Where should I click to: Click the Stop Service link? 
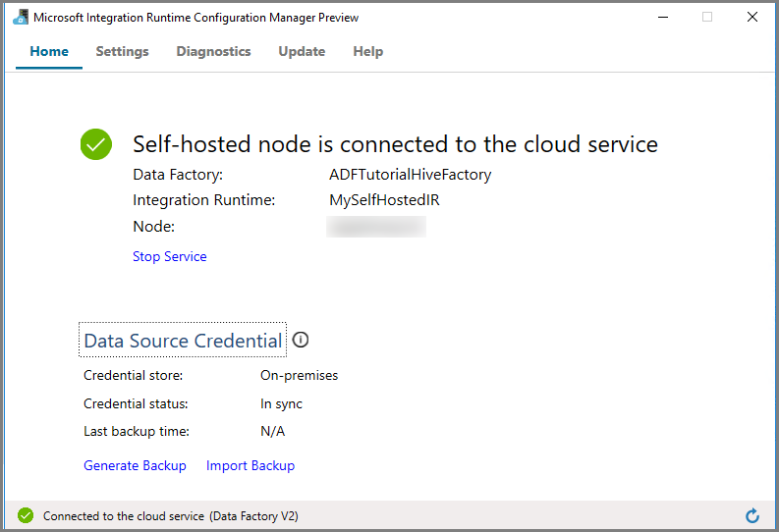tap(169, 256)
